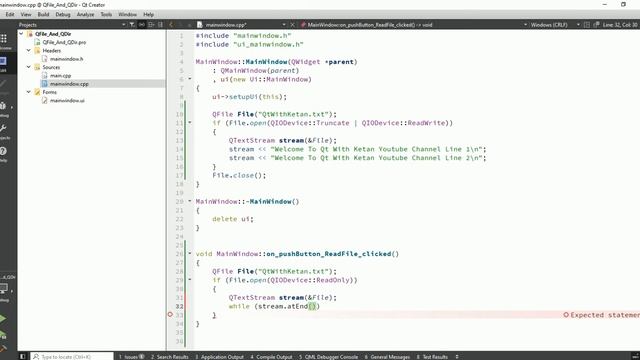Open the Application Output pane
The image size is (640, 360).
click(x=220, y=357)
